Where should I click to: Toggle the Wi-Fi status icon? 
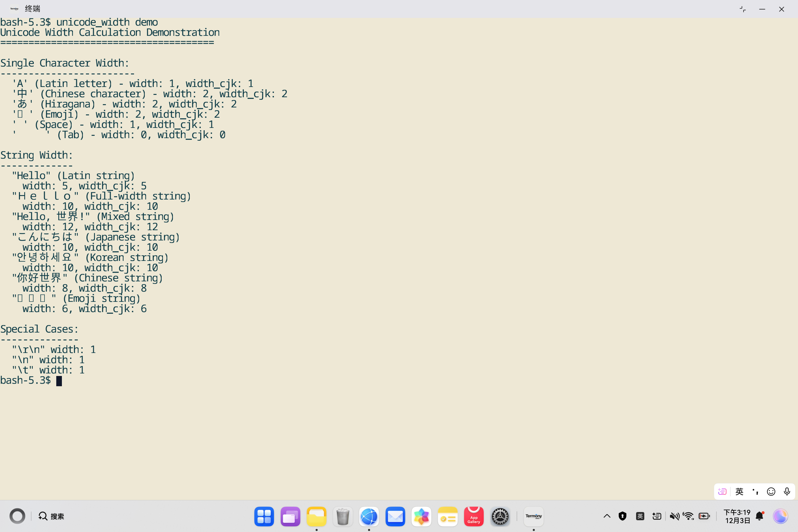point(689,516)
